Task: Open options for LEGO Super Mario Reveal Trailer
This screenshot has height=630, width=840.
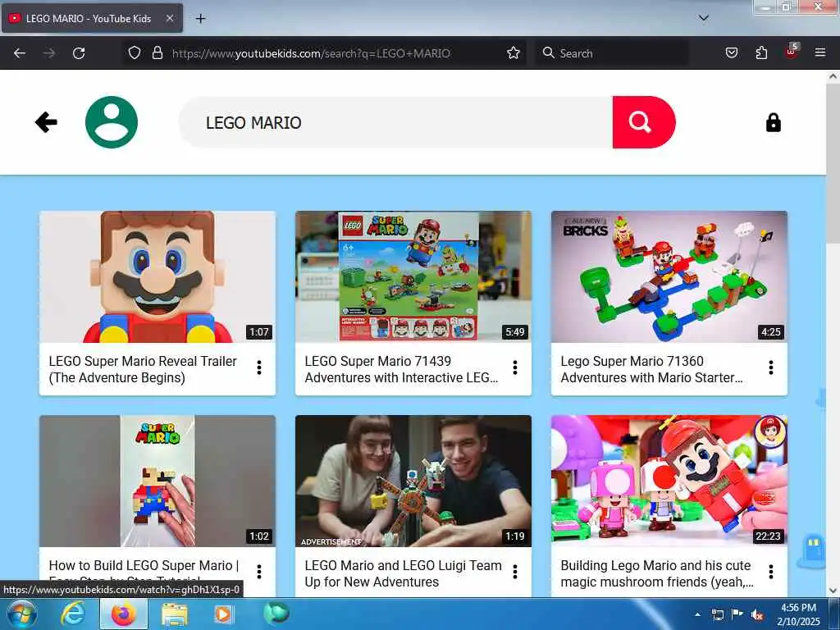Action: pyautogui.click(x=259, y=367)
